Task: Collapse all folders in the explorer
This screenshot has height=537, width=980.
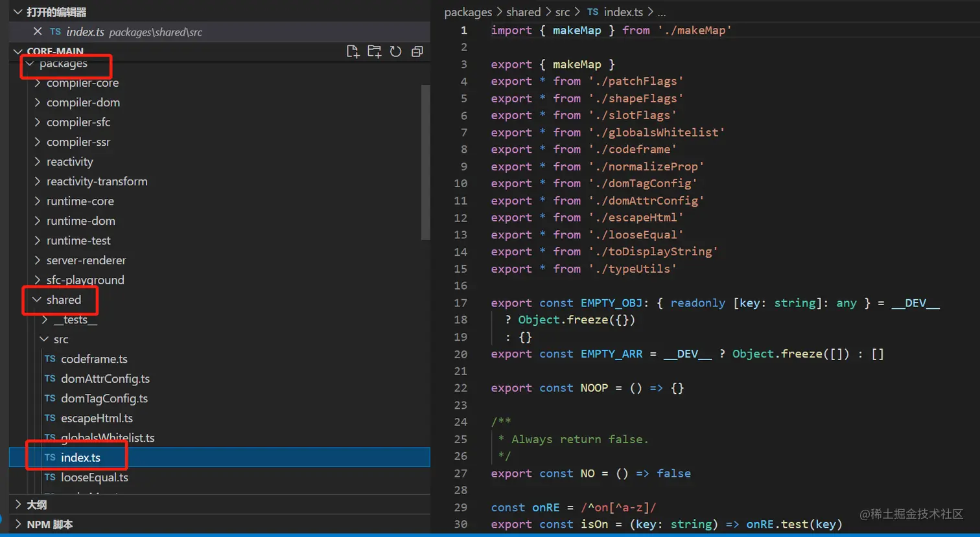Action: (x=417, y=52)
